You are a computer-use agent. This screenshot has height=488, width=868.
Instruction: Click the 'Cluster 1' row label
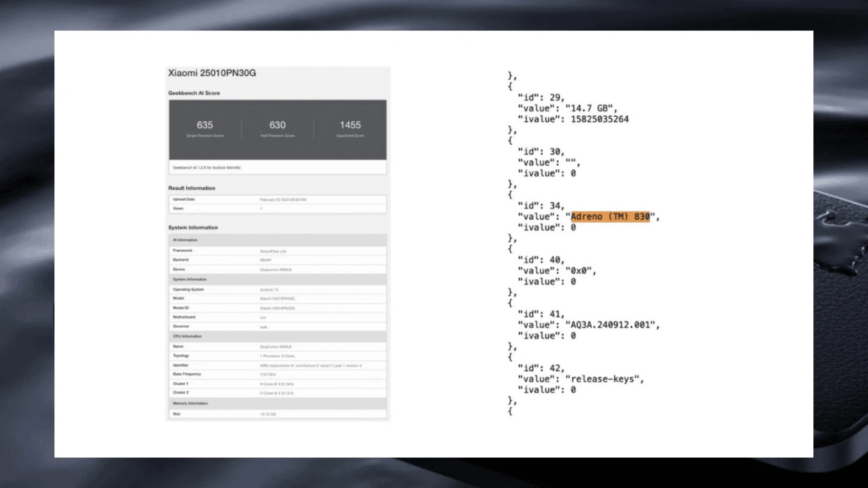pos(180,384)
